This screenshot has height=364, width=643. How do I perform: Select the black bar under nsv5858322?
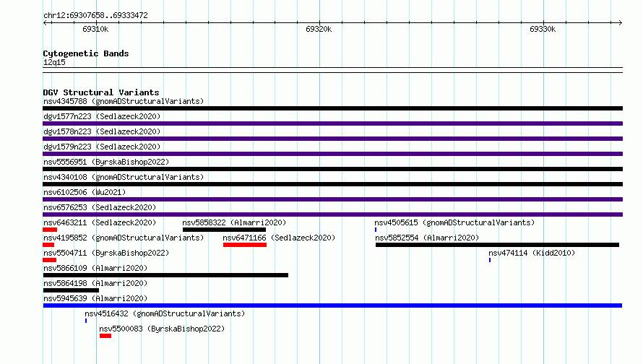[224, 230]
